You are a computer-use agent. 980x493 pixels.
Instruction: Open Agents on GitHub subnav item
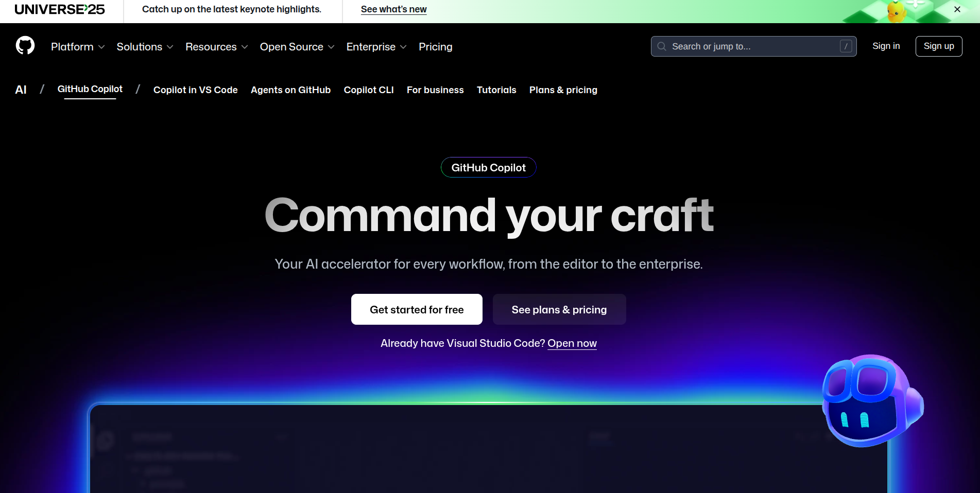coord(290,90)
